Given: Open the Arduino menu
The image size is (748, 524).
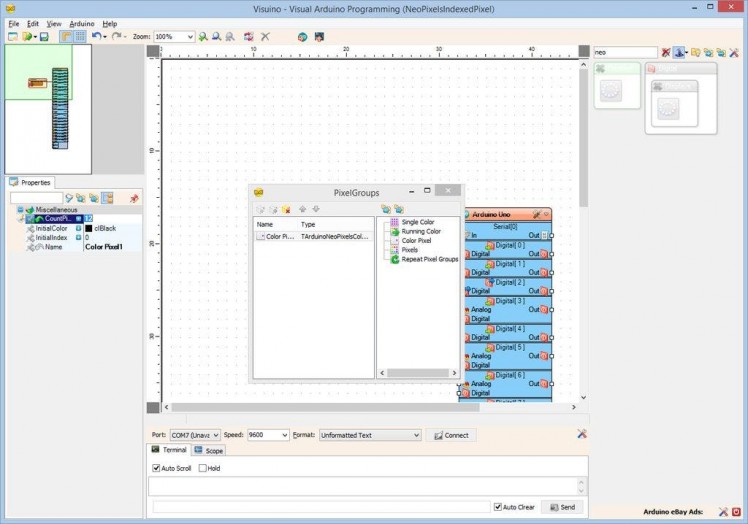Looking at the screenshot, I should pyautogui.click(x=81, y=23).
